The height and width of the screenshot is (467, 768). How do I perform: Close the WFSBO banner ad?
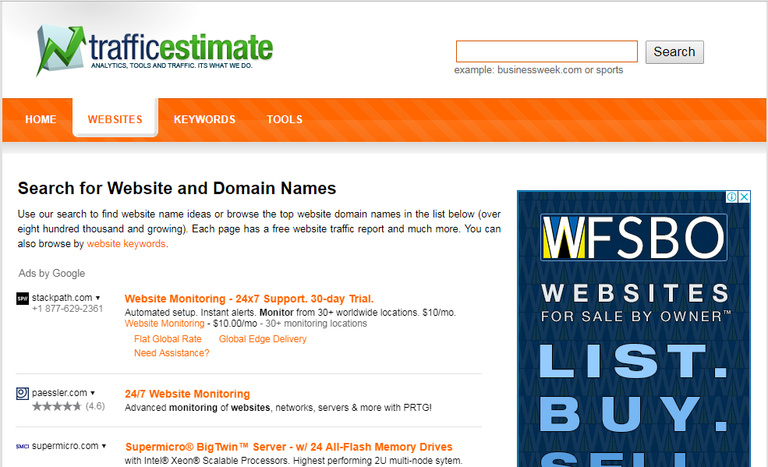click(744, 197)
